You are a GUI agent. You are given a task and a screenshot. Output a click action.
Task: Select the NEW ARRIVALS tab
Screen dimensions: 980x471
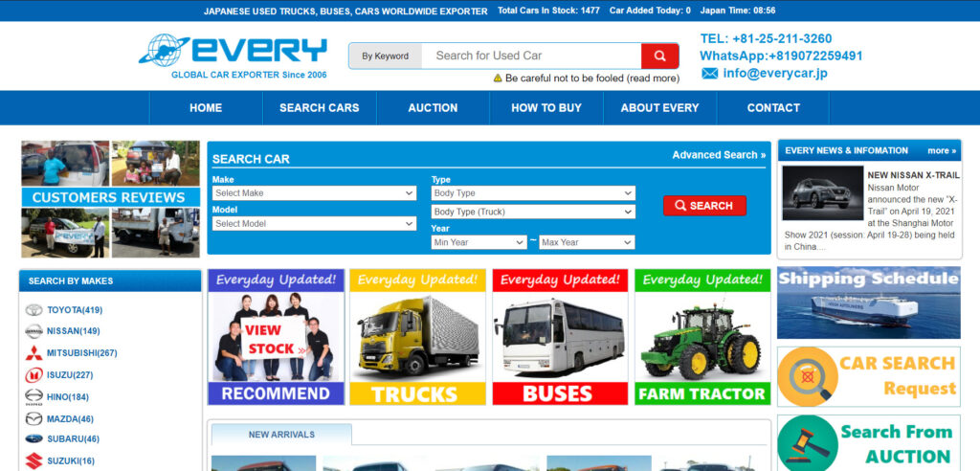pos(281,434)
